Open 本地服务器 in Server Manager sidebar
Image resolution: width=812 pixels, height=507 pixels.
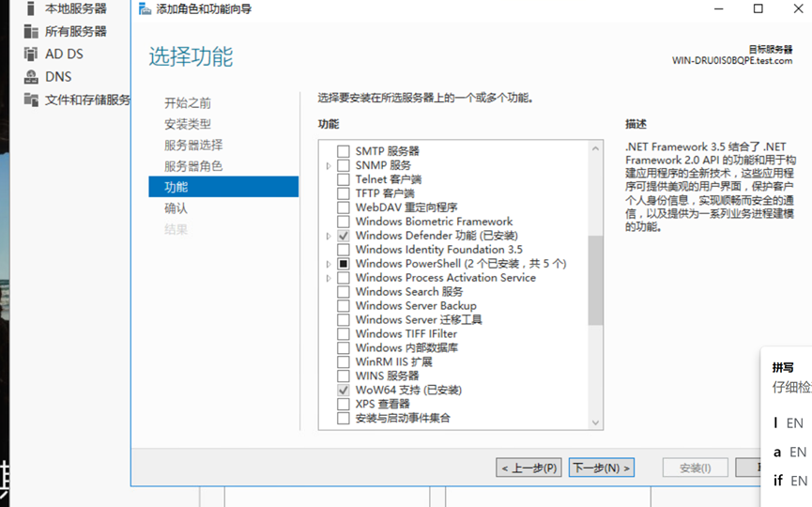coord(76,8)
